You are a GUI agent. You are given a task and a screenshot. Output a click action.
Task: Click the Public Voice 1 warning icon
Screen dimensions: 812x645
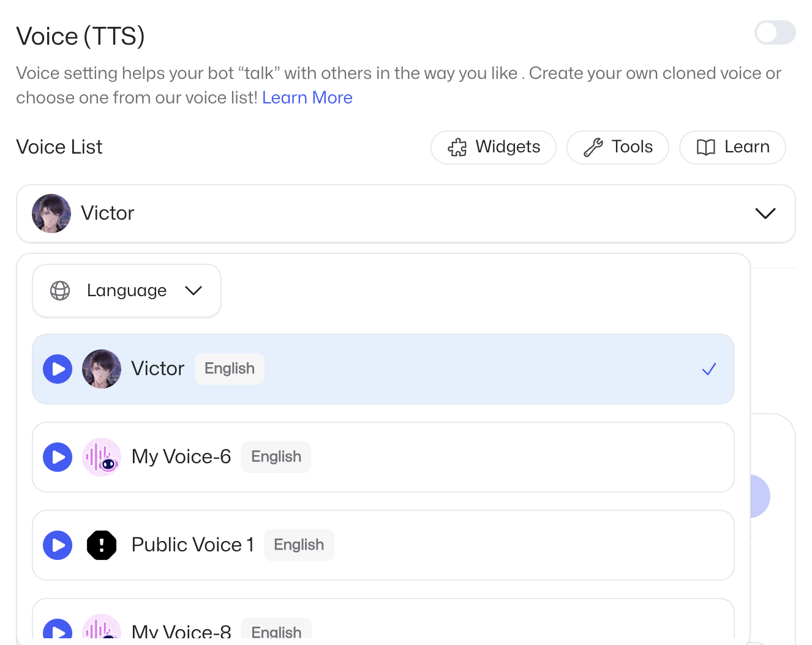(102, 545)
